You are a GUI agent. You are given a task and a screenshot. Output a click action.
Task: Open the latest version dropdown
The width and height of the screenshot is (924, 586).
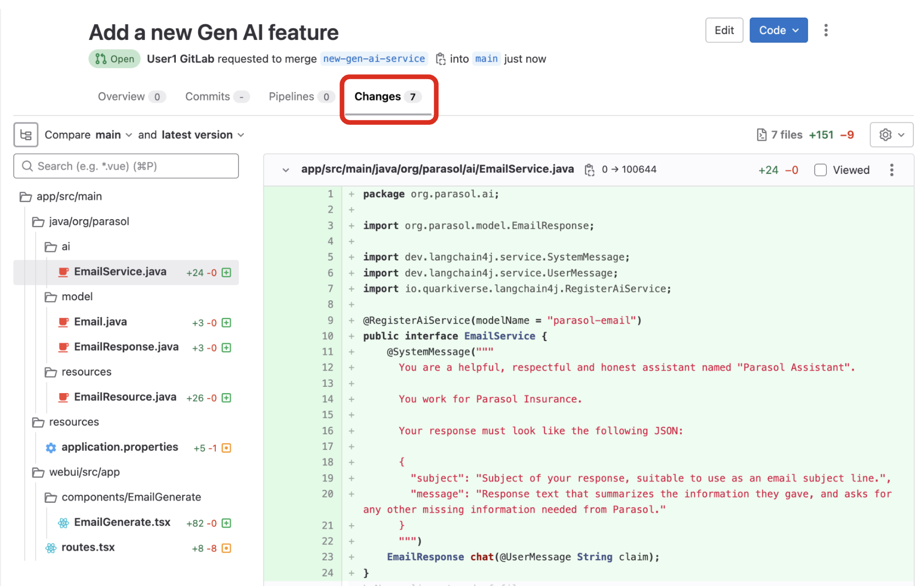[x=203, y=135]
